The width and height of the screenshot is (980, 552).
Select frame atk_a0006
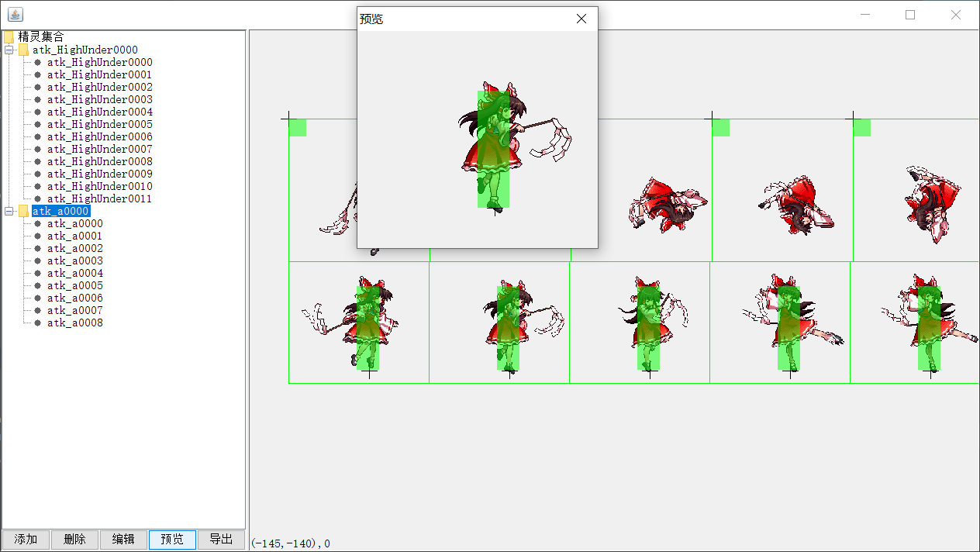tap(74, 298)
